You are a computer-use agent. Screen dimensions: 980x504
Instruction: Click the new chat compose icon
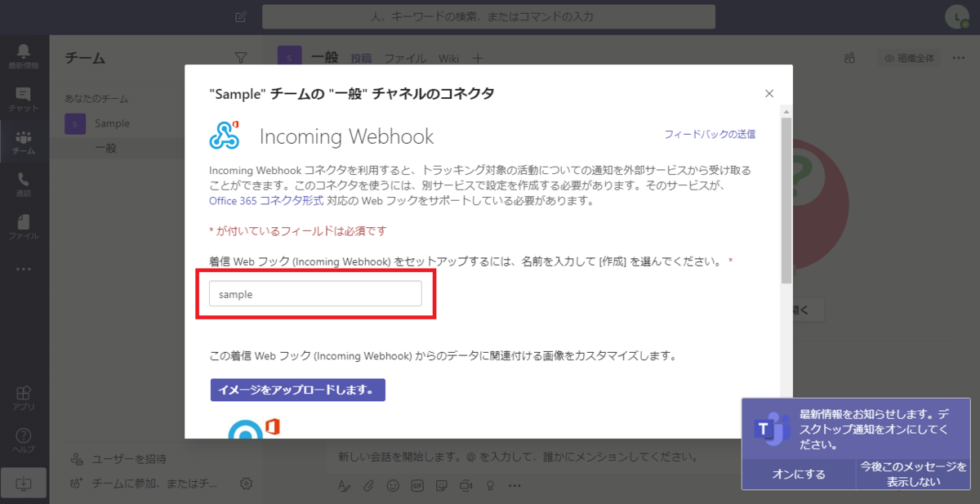pos(241,16)
